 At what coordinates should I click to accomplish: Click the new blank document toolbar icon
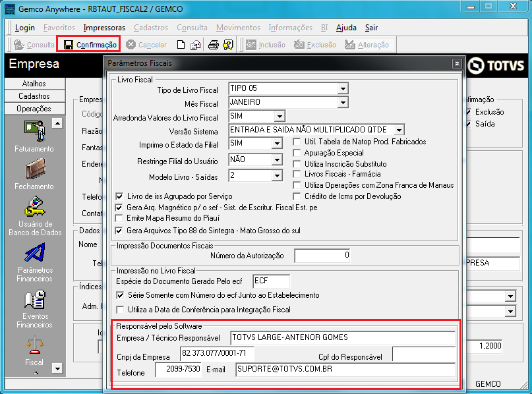[x=181, y=45]
